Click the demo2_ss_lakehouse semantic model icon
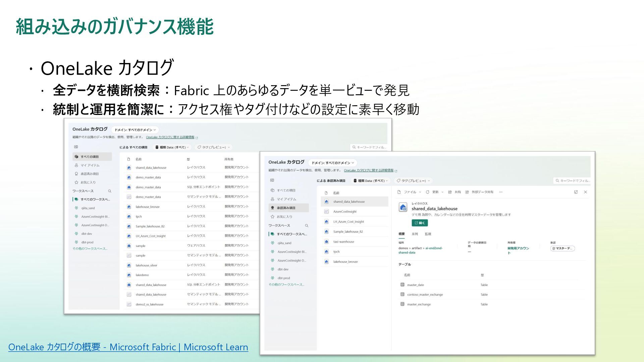This screenshot has height=362, width=644. pos(129,304)
